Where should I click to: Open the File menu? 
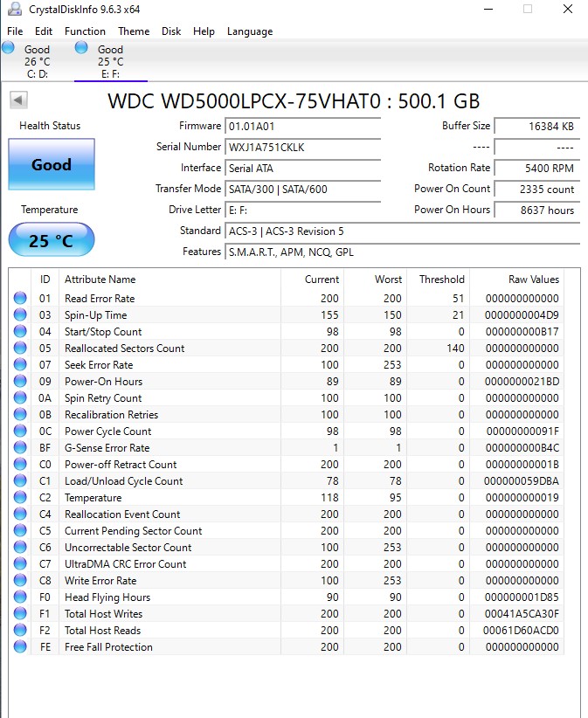[15, 31]
